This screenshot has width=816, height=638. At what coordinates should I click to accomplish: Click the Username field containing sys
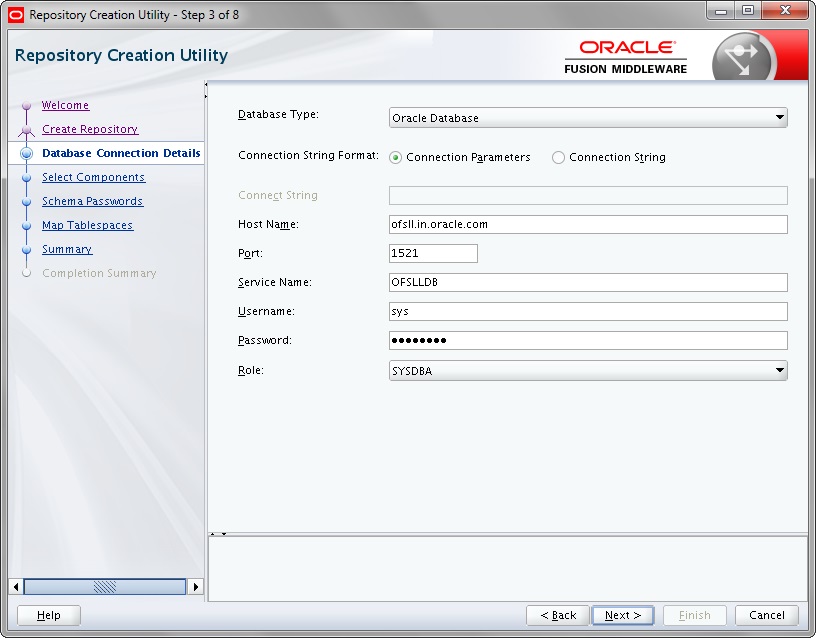[588, 311]
